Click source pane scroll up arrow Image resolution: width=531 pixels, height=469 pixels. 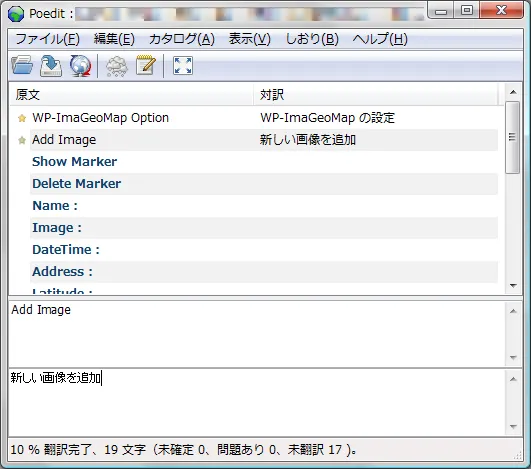tap(513, 311)
